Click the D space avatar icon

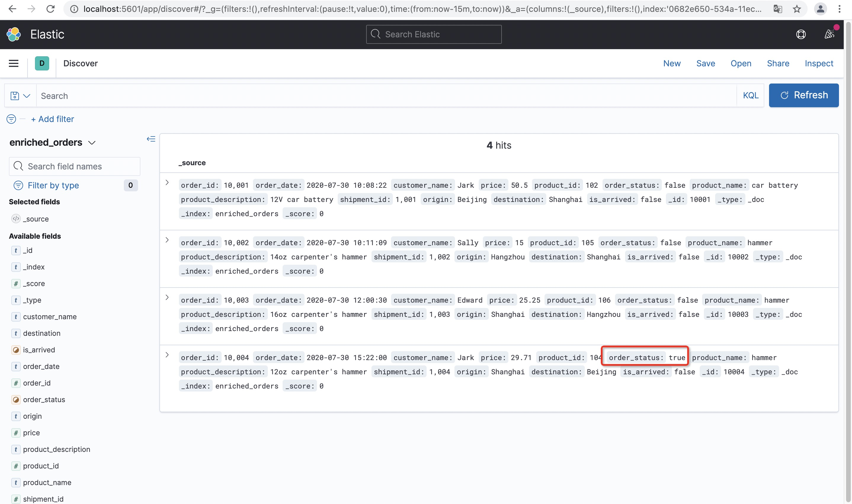tap(42, 63)
